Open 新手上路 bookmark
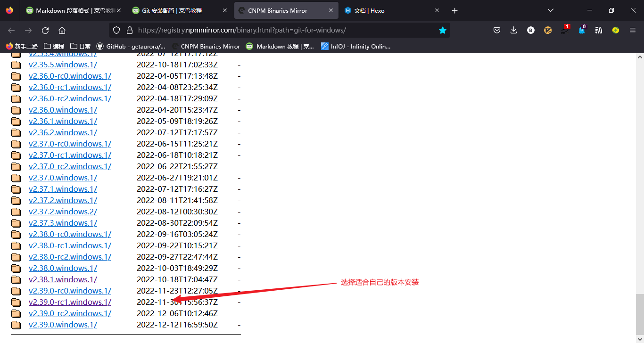This screenshot has width=644, height=343. (22, 46)
